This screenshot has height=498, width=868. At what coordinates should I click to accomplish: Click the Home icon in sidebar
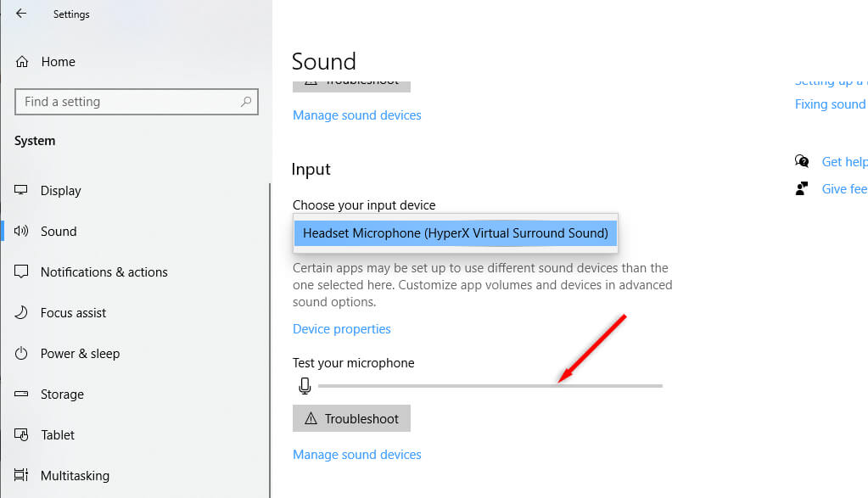[x=22, y=62]
